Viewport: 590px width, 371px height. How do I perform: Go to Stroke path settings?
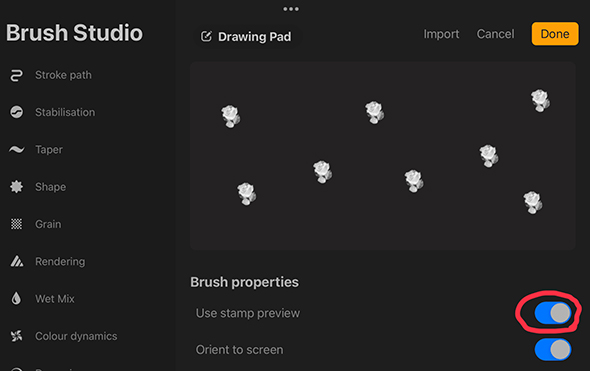pyautogui.click(x=63, y=75)
